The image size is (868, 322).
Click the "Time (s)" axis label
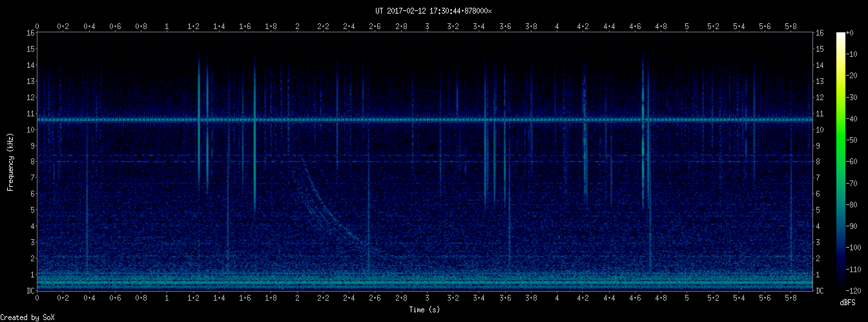point(425,310)
